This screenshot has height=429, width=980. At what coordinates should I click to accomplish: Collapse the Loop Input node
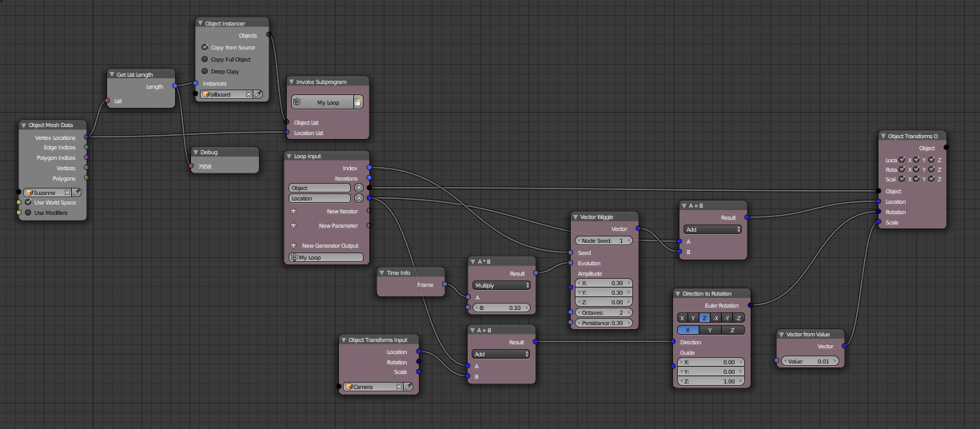point(290,156)
